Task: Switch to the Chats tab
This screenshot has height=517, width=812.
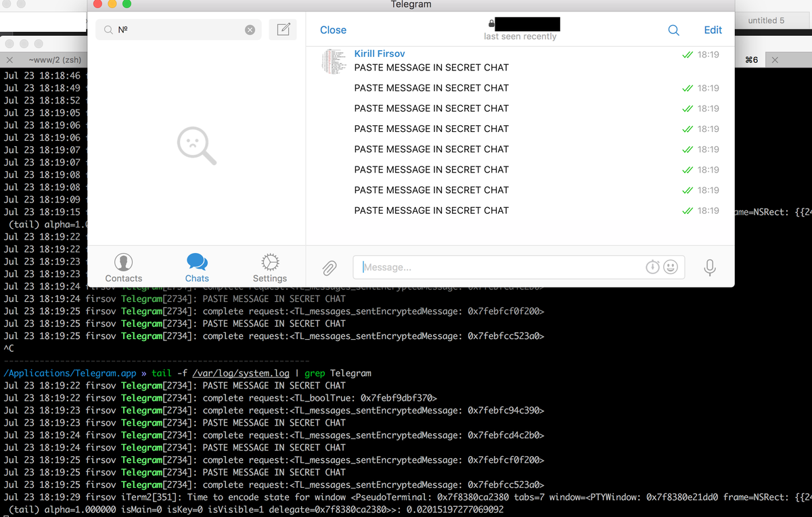Action: coord(197,268)
